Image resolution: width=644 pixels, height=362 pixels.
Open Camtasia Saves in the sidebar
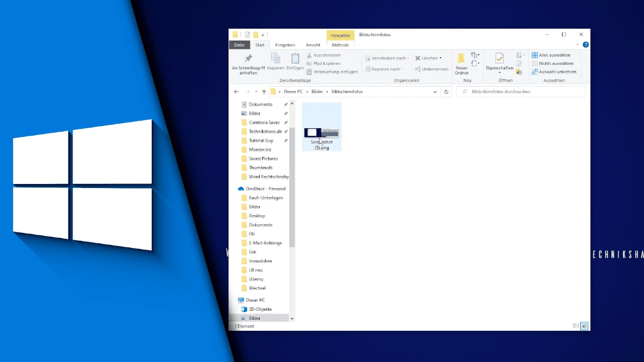(264, 122)
